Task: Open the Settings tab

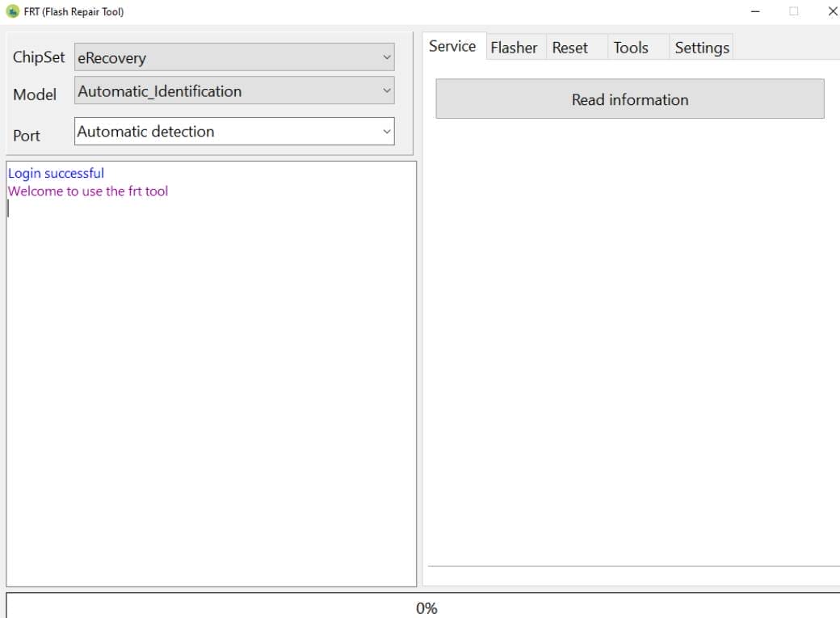Action: (701, 47)
